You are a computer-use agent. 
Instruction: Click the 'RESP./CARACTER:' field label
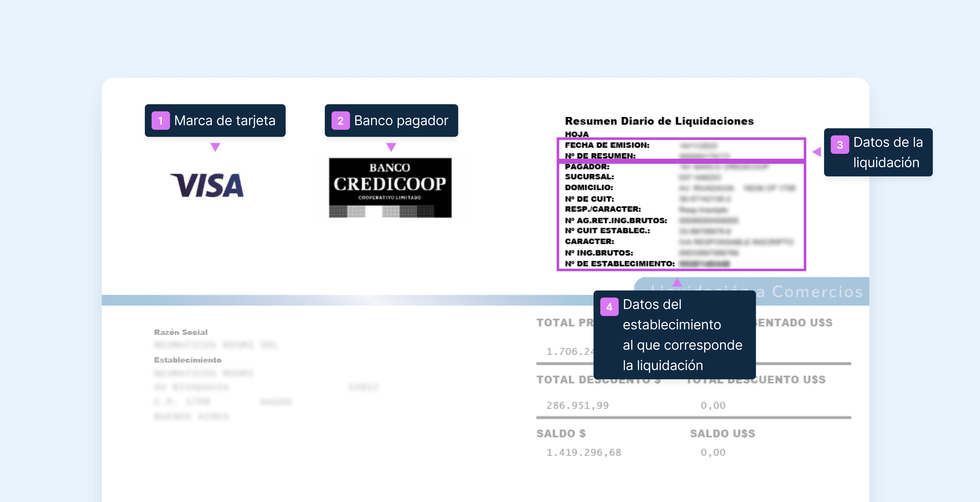point(603,209)
